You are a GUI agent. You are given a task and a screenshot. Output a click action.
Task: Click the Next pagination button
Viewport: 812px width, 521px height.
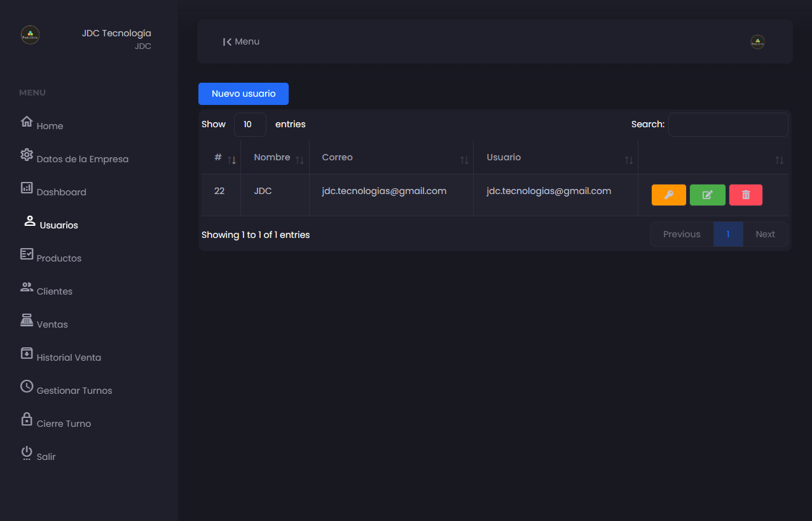click(x=765, y=234)
